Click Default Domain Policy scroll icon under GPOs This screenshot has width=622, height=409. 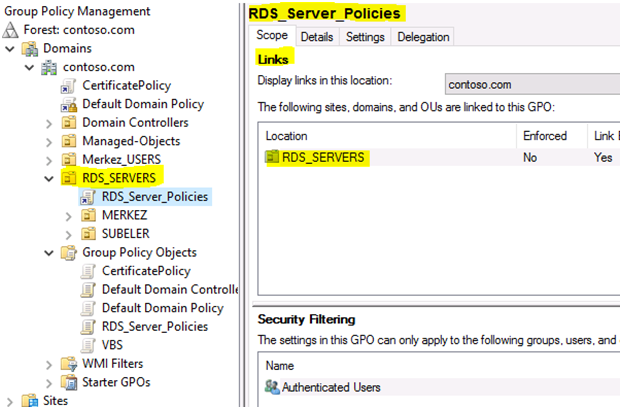point(88,308)
